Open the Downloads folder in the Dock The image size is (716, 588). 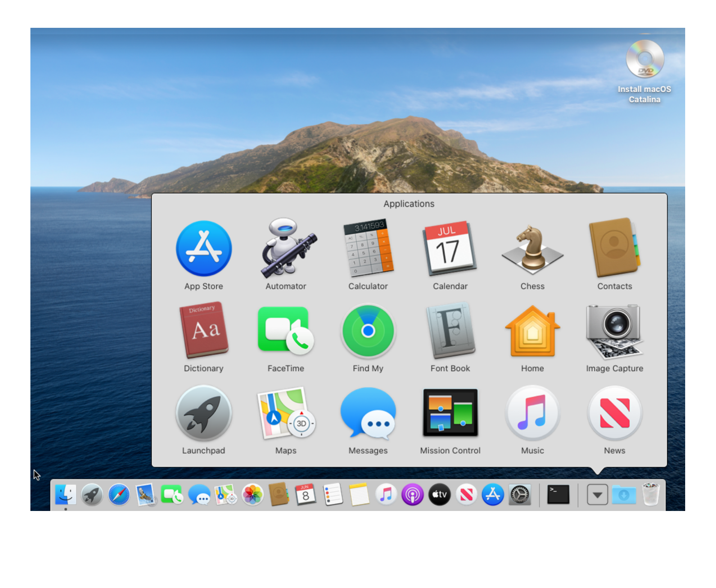[624, 495]
